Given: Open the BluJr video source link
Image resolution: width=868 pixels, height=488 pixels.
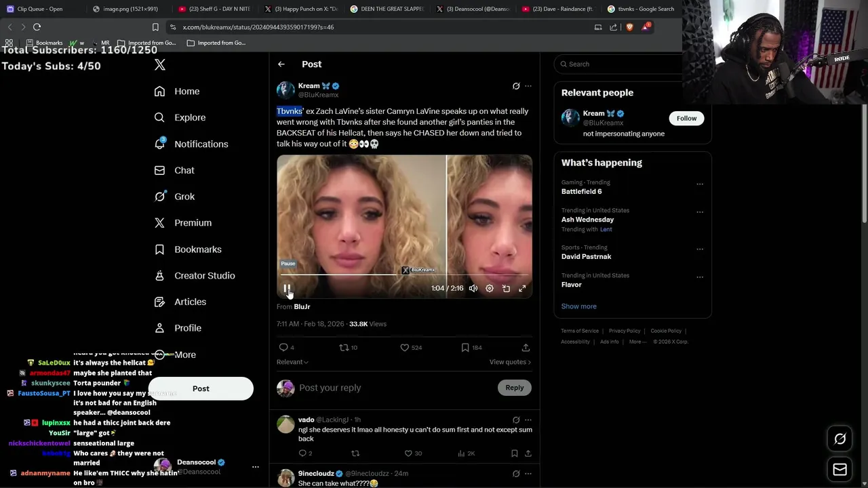Looking at the screenshot, I should click(x=302, y=306).
